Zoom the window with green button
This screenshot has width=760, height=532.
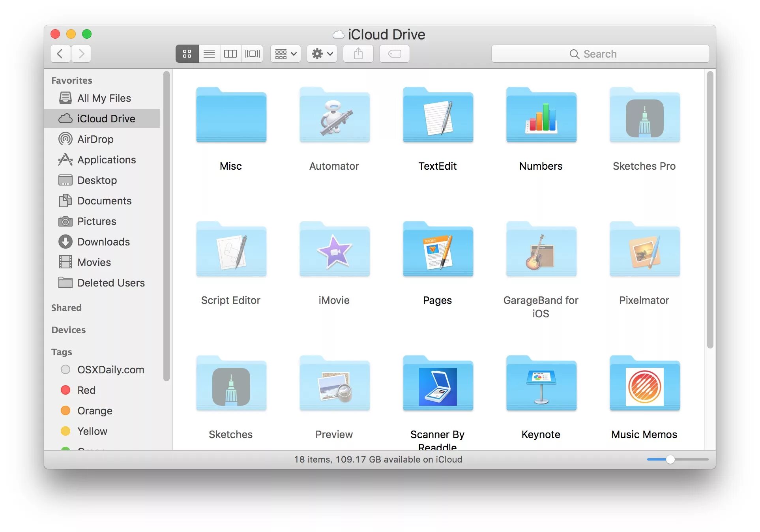(x=87, y=34)
